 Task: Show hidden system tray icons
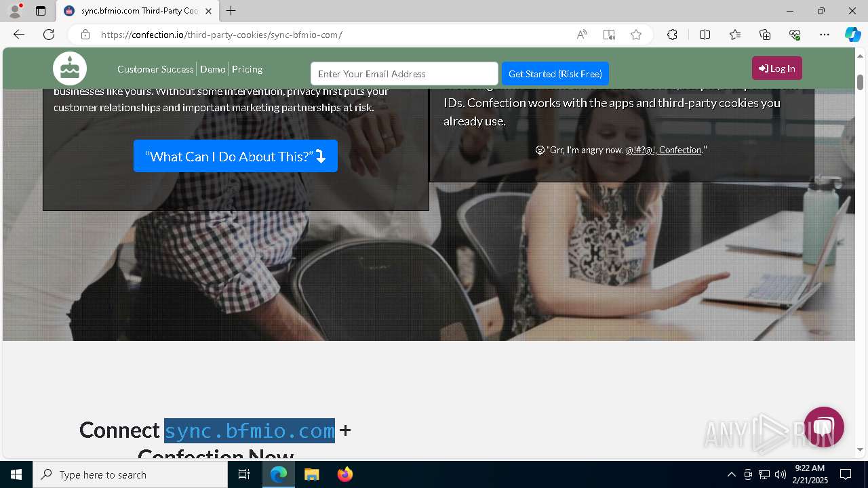[x=731, y=474]
